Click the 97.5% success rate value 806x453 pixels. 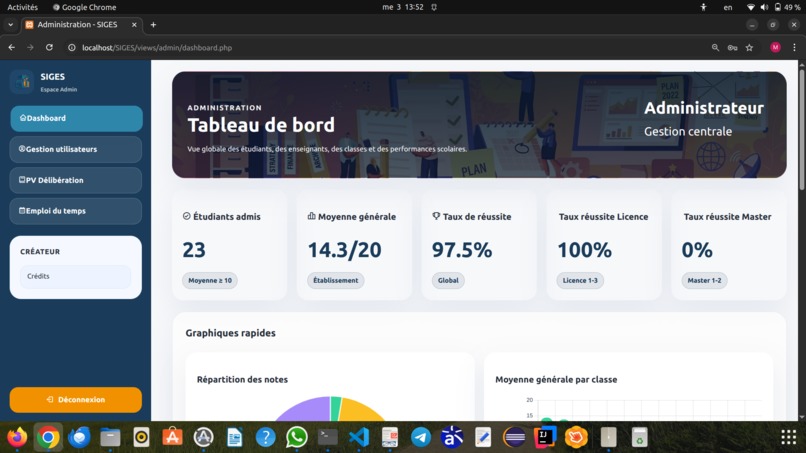[x=462, y=250]
